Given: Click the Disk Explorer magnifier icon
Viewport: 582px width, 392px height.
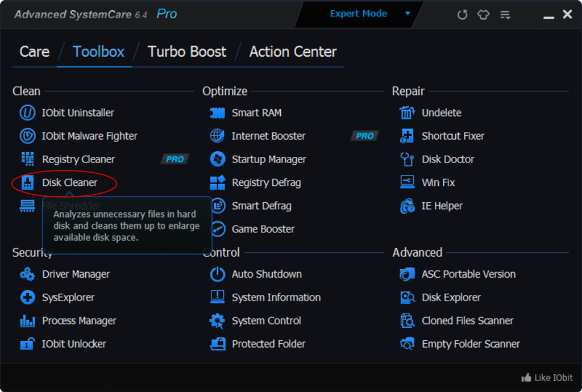Looking at the screenshot, I should click(x=407, y=298).
